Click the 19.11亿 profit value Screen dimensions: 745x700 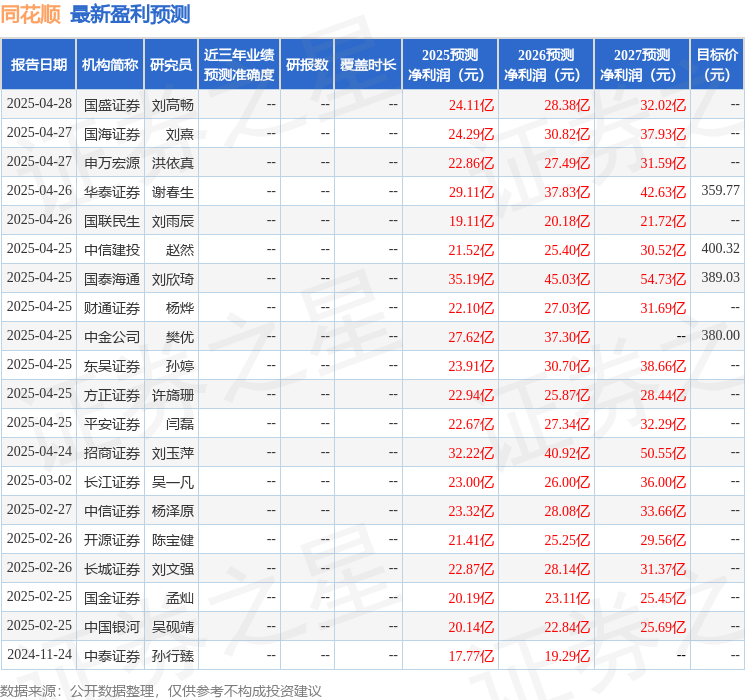[x=471, y=221]
